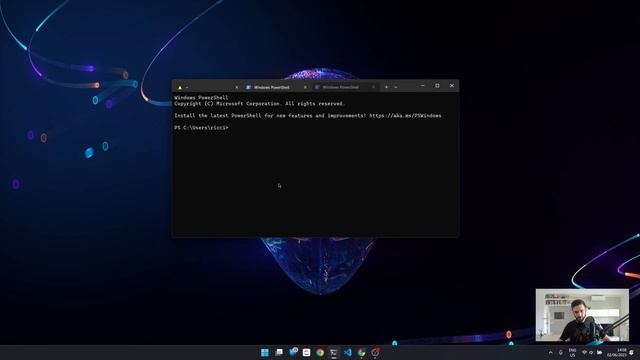Open Task View from the taskbar

click(279, 352)
